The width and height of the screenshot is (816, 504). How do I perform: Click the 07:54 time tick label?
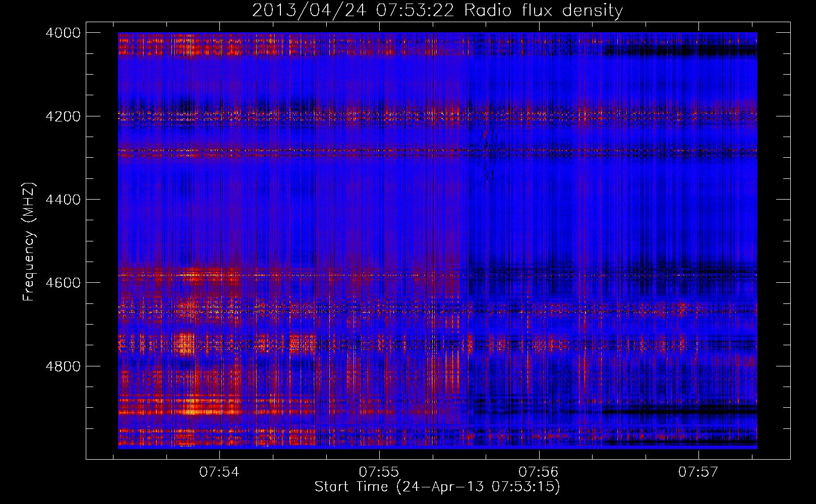(x=219, y=472)
